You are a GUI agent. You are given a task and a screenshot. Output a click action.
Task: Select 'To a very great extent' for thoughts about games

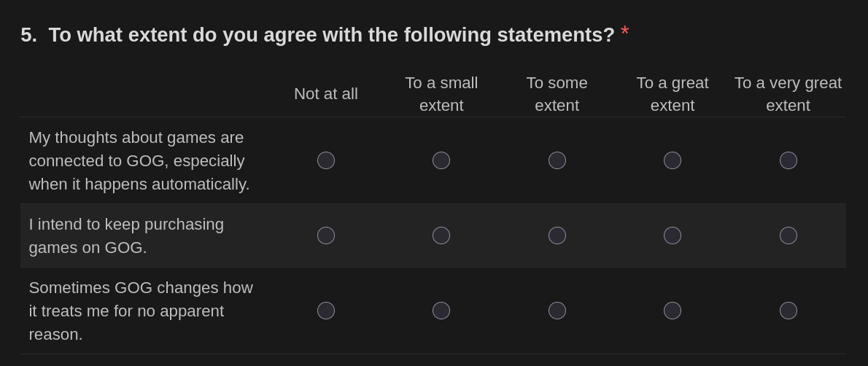tap(788, 160)
